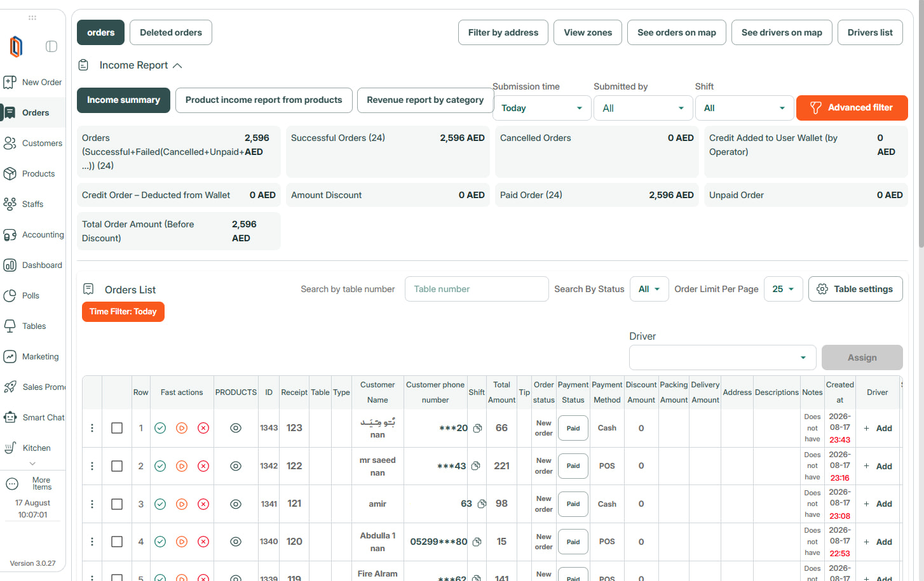
Task: Copy phone number 05299***80
Action: pyautogui.click(x=477, y=542)
